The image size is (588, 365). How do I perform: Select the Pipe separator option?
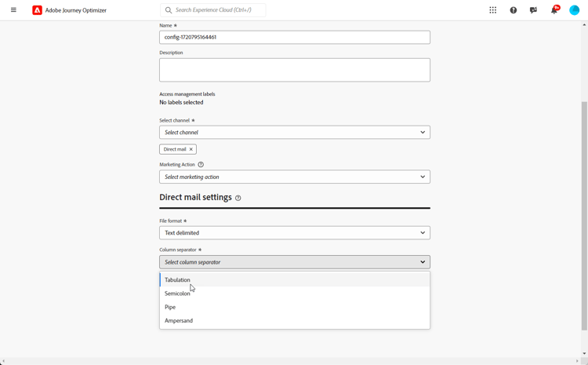[x=170, y=307]
